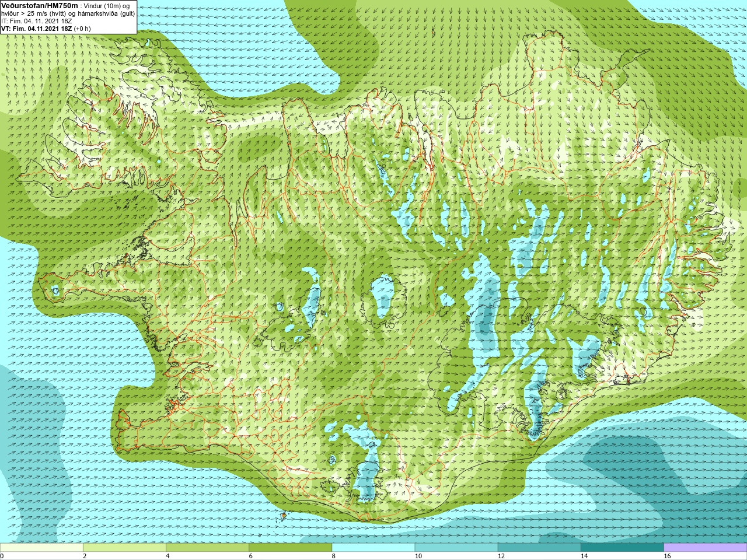Click the pale yellow 0–2 m/s legend swatch
Viewport: 747px width, 560px height.
point(41,548)
